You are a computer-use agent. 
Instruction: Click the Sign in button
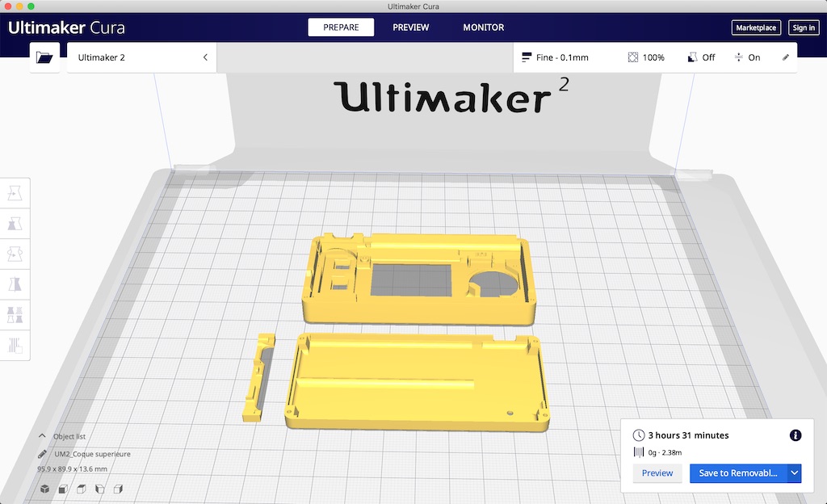[804, 27]
